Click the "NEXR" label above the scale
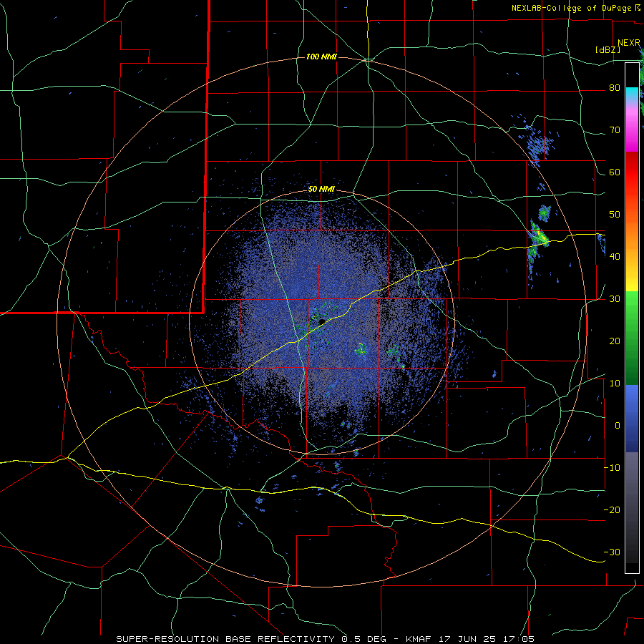Image resolution: width=644 pixels, height=644 pixels. coord(629,43)
